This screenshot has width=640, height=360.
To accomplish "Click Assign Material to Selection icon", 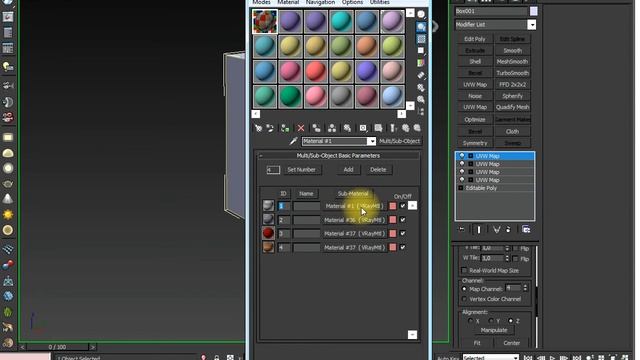I will click(285, 128).
